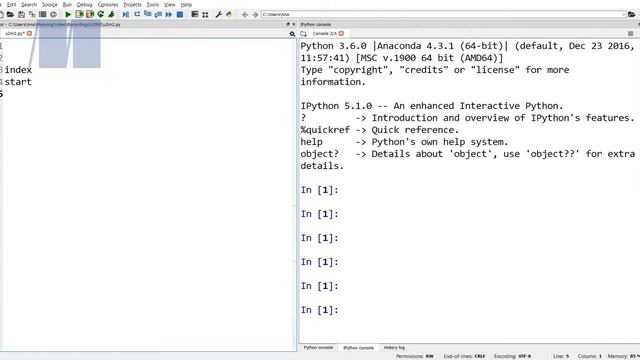
Task: Click the green icon before the Debug button
Action: 111,14
